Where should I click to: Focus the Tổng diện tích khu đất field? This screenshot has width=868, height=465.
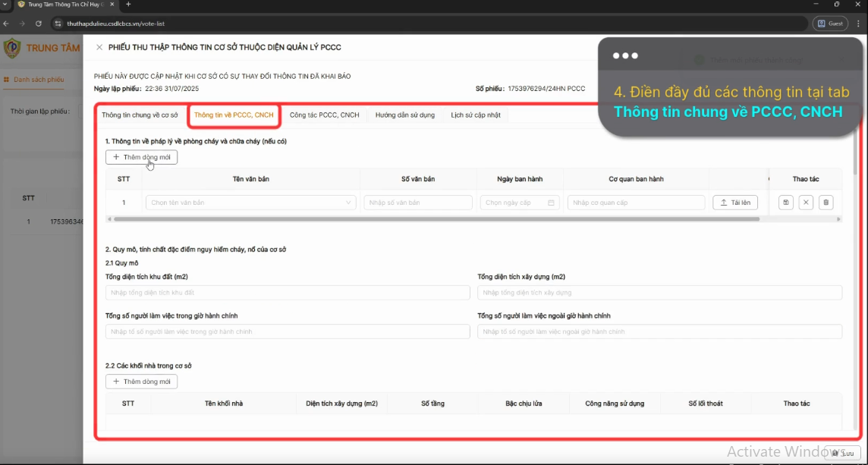288,292
